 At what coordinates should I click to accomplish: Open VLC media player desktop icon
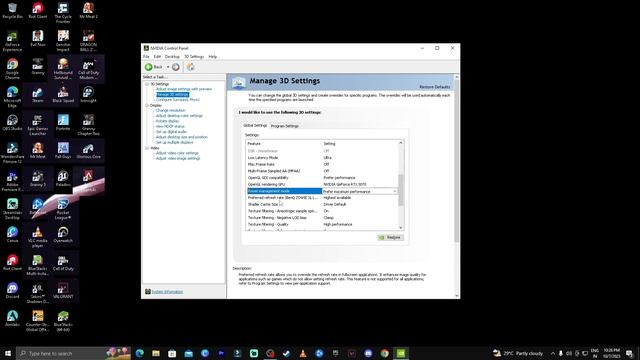38,237
